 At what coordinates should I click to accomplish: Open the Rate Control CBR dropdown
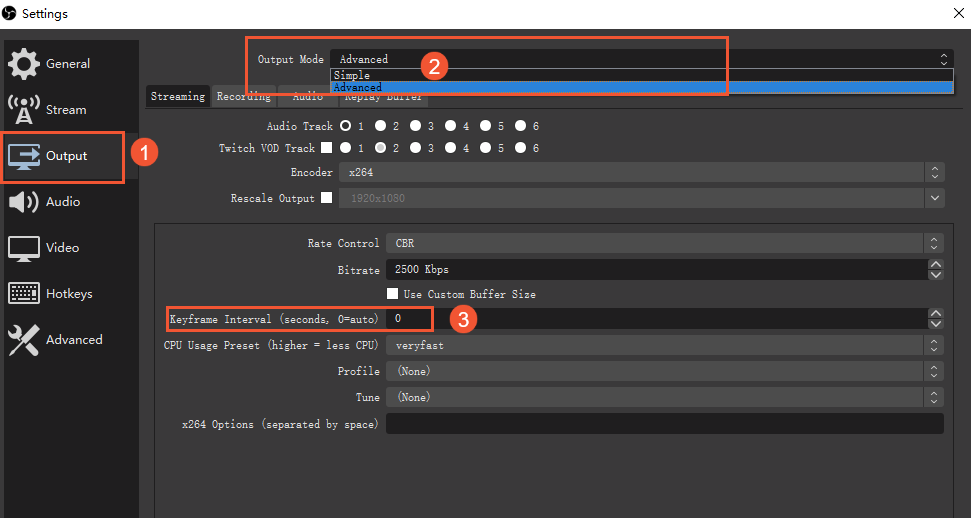(x=665, y=243)
